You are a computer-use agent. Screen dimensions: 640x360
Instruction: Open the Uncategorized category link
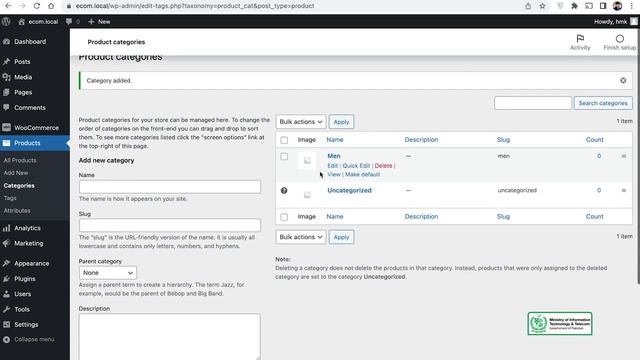[x=349, y=190]
